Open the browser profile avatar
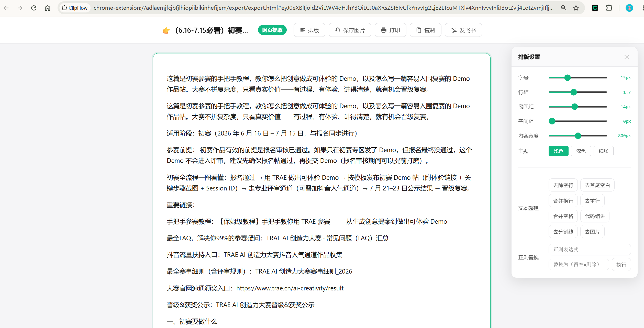Viewport: 644px width, 328px height. tap(629, 8)
